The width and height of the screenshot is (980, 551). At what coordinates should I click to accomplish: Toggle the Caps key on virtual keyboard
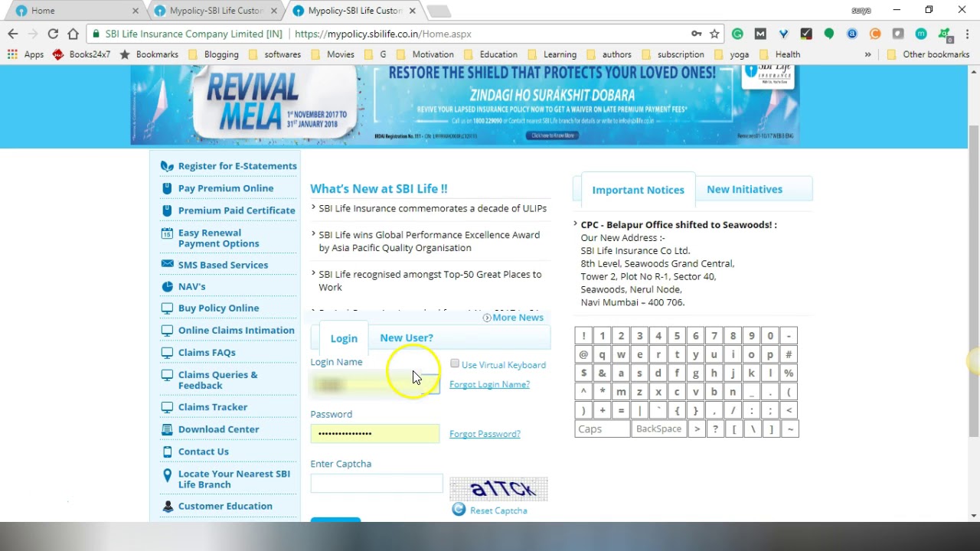[x=602, y=429]
